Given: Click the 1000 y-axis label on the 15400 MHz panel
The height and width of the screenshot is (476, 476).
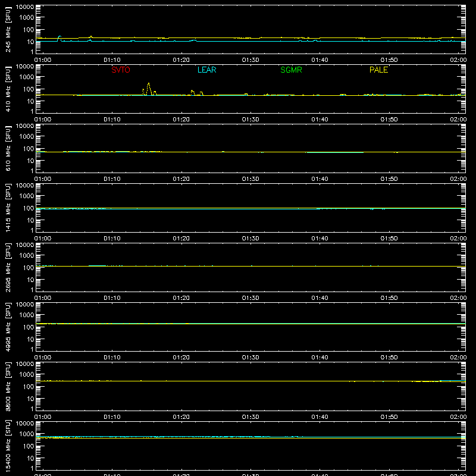Looking at the screenshot, I should click(x=27, y=434).
